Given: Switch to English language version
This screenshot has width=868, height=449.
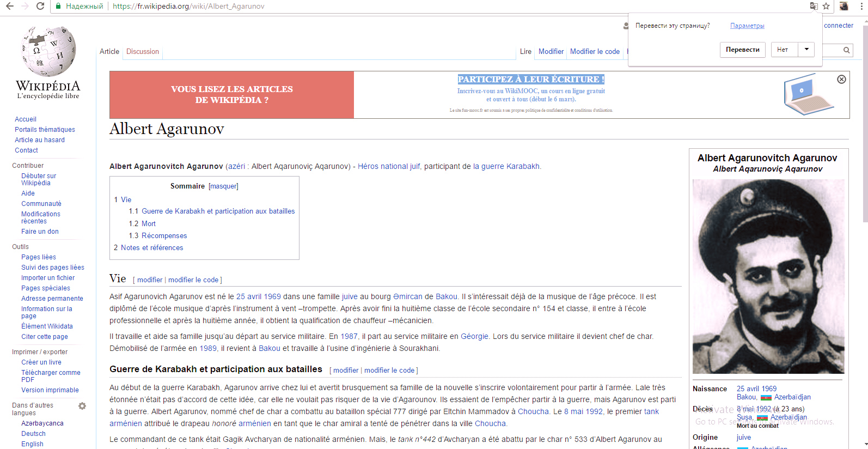Looking at the screenshot, I should (32, 444).
